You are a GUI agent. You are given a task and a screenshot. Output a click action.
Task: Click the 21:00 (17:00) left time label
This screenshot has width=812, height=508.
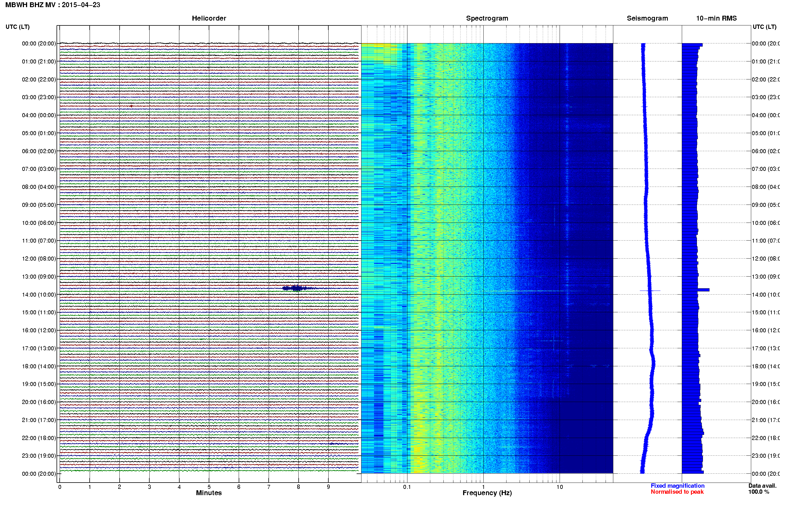tap(39, 420)
